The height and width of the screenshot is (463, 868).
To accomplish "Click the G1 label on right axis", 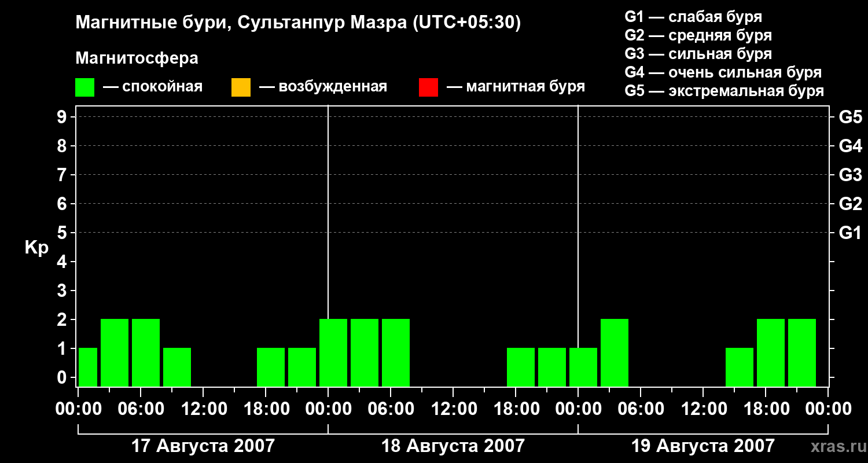I will coord(851,233).
